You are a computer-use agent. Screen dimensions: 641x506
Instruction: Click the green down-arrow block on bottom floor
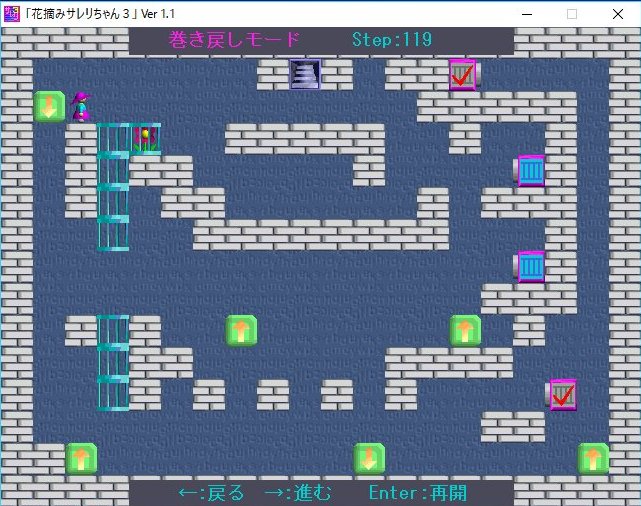coord(369,458)
